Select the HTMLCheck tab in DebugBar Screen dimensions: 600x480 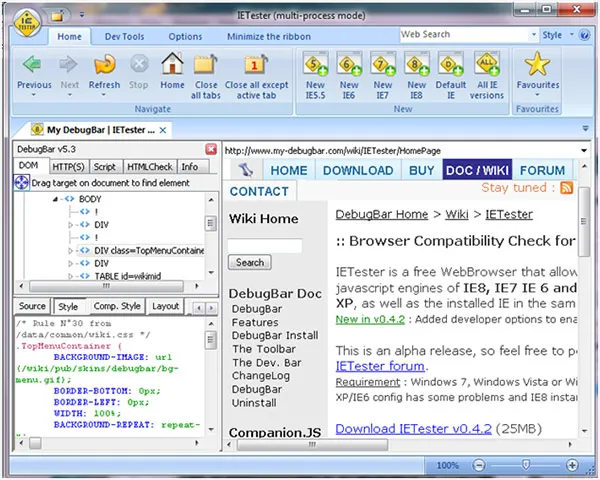(148, 167)
